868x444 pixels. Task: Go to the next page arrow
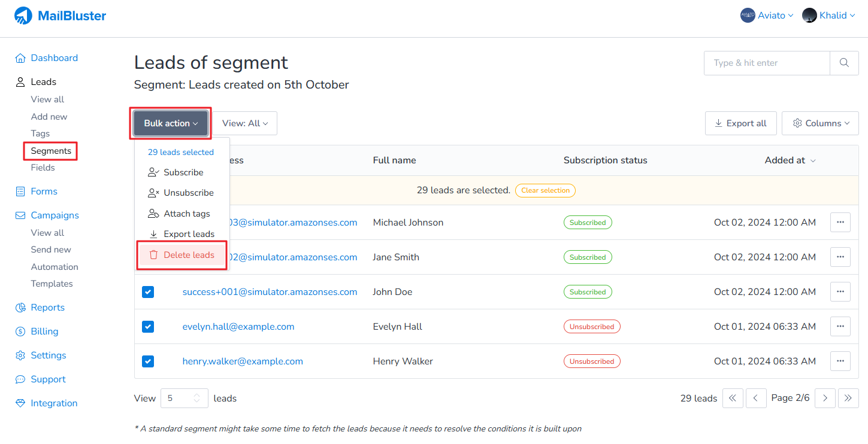coord(825,399)
